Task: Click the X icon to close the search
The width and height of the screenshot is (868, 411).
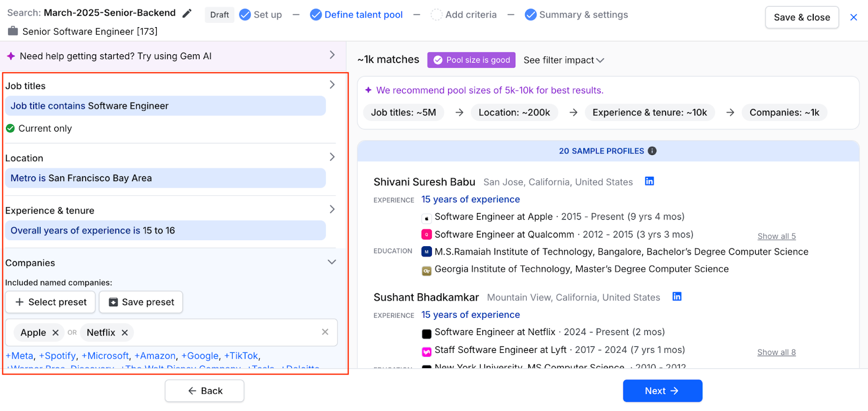Action: point(853,17)
